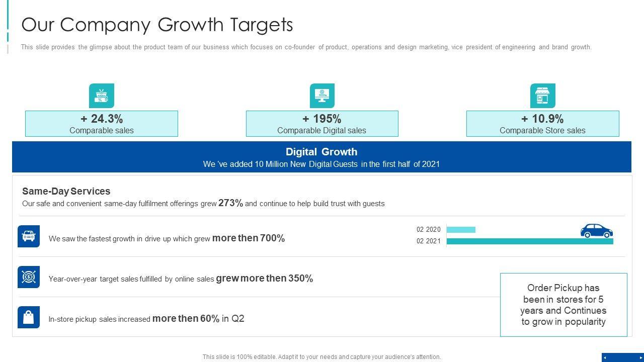
Task: Click the 100% editable footer note
Action: coord(321,357)
